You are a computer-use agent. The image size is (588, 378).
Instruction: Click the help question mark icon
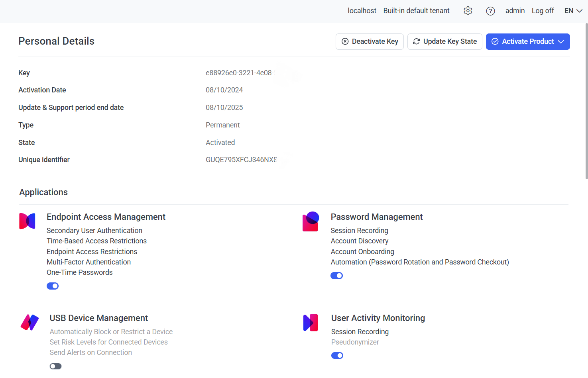490,11
